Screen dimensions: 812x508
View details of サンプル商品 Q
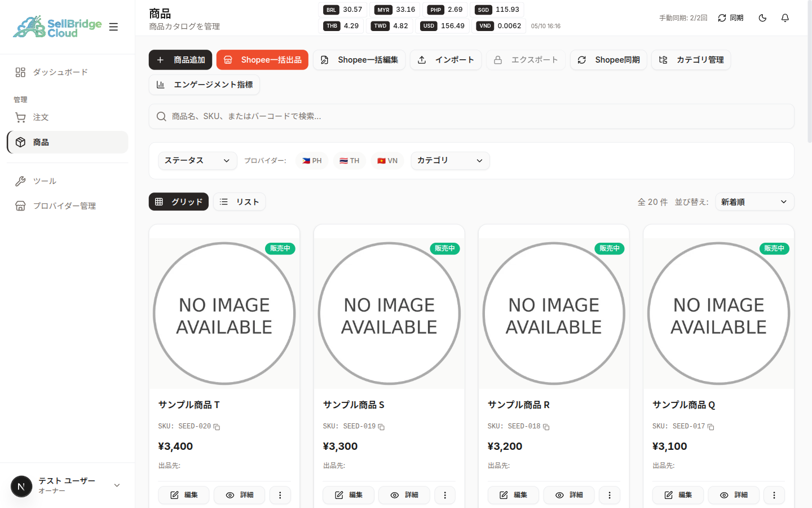[x=733, y=495]
